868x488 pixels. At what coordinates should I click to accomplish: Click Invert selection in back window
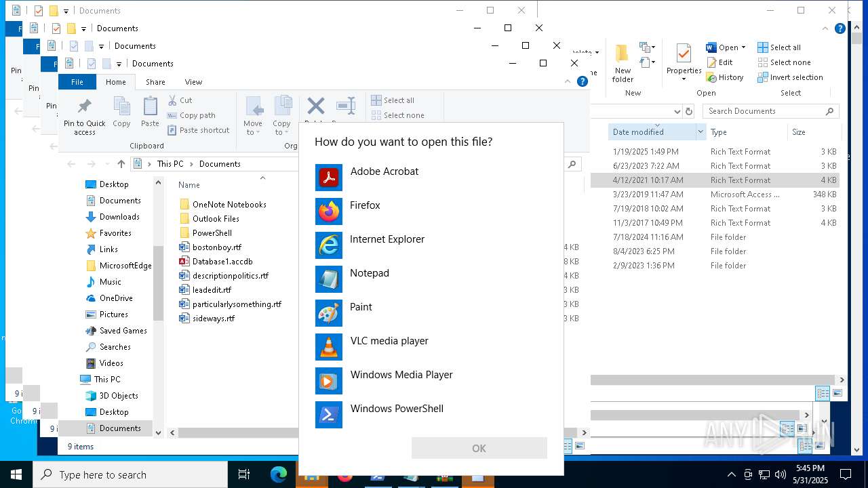[790, 77]
